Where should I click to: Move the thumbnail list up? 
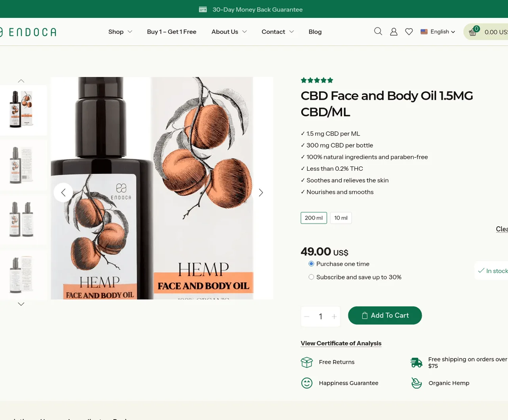coord(21,81)
